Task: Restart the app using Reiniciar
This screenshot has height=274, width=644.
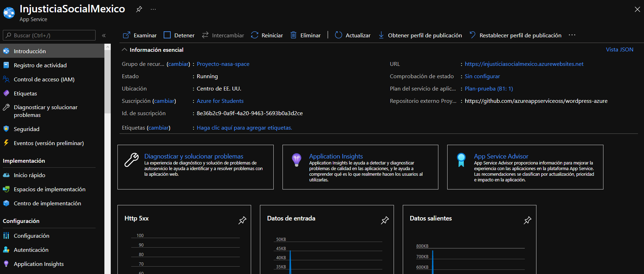Action: 267,35
